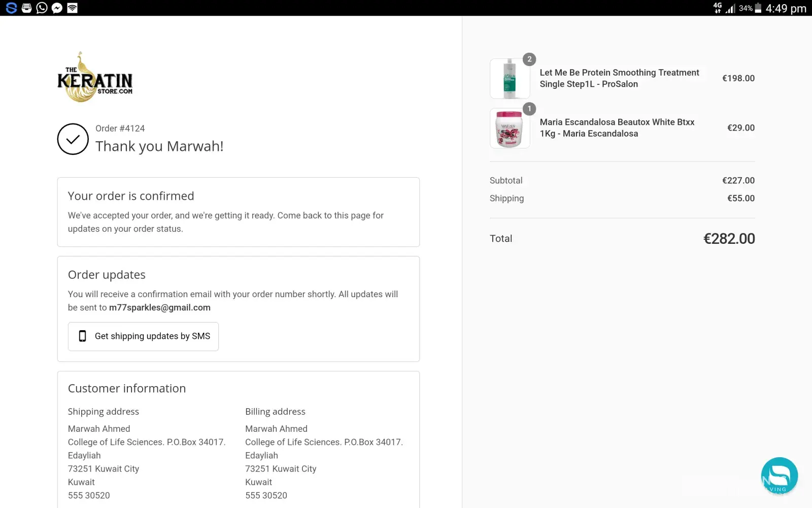Open the chat widget bubble

(779, 476)
